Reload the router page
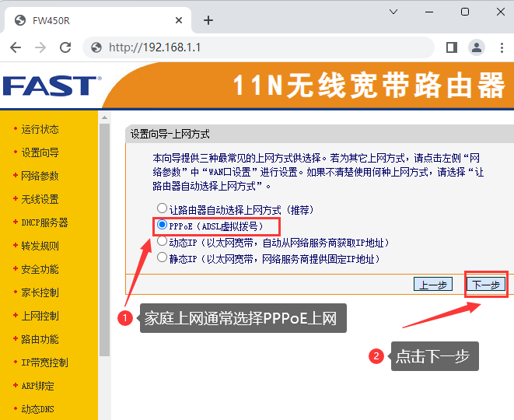514x420 pixels. tap(65, 47)
